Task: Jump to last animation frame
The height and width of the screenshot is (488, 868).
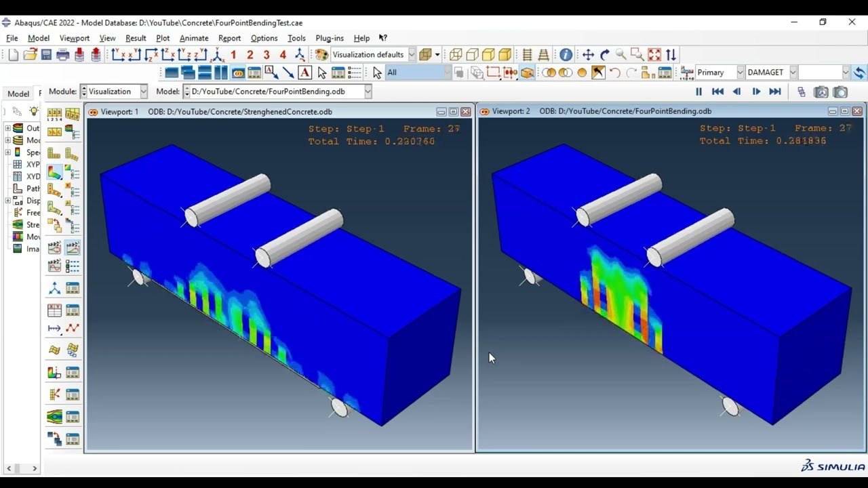Action: [x=775, y=91]
